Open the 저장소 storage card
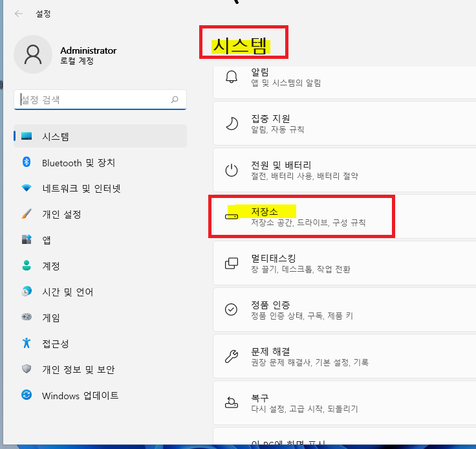476x449 pixels. coord(345,217)
